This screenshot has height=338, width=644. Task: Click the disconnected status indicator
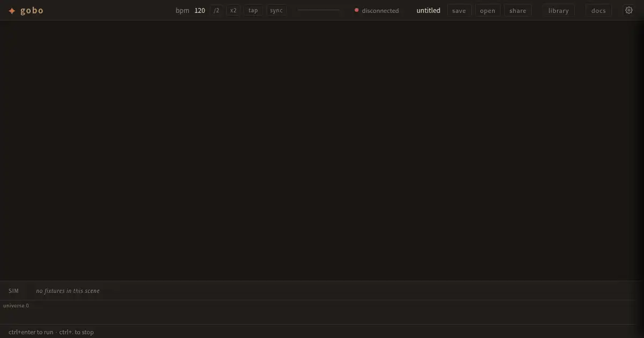(x=377, y=10)
